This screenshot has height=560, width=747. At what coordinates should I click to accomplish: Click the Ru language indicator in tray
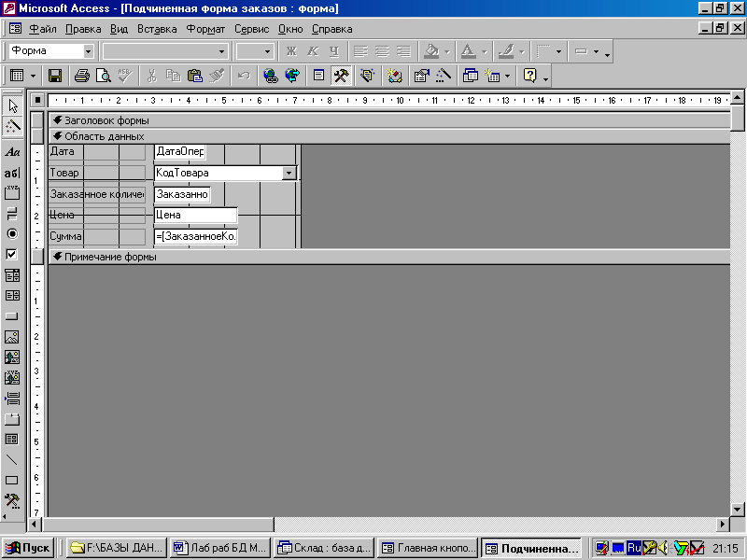click(x=634, y=548)
